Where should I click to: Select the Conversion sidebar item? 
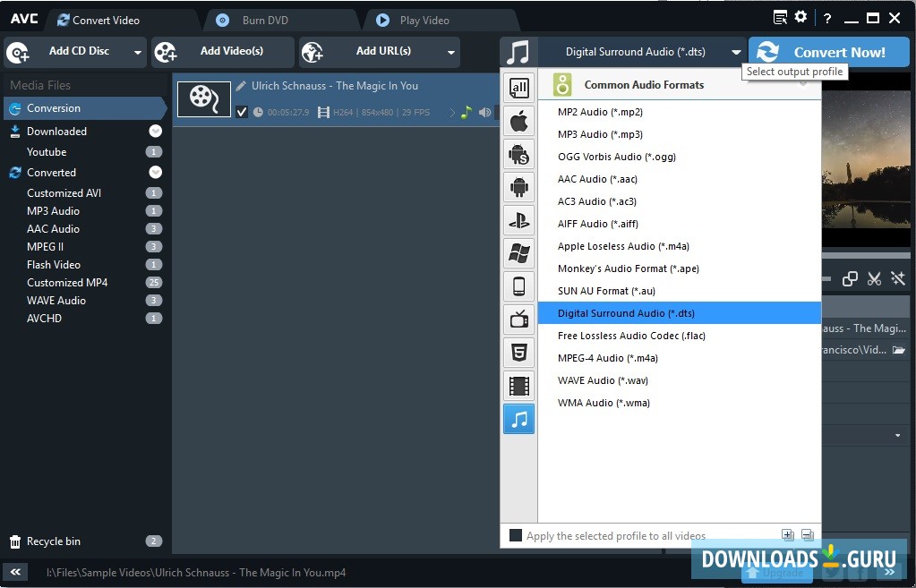pos(85,108)
